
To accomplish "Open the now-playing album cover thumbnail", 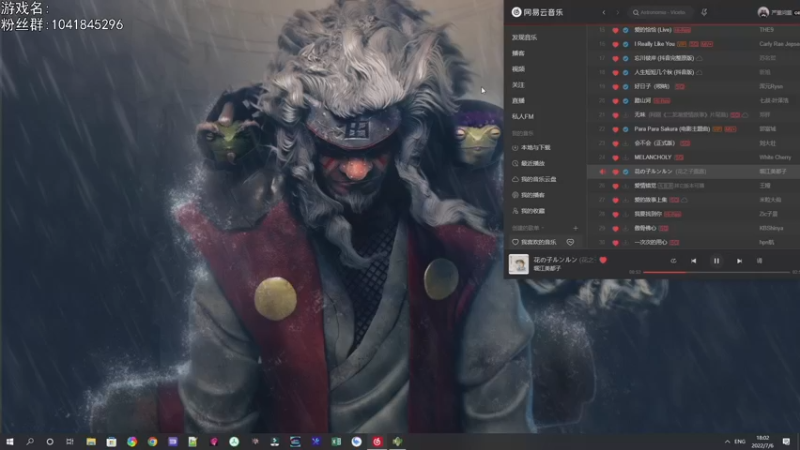I will (519, 264).
